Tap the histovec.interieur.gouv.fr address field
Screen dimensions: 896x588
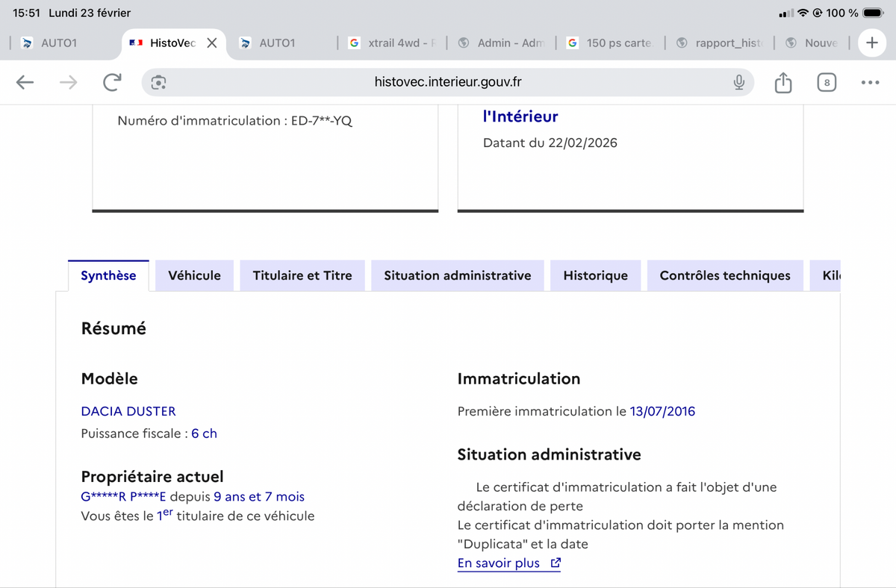(448, 83)
